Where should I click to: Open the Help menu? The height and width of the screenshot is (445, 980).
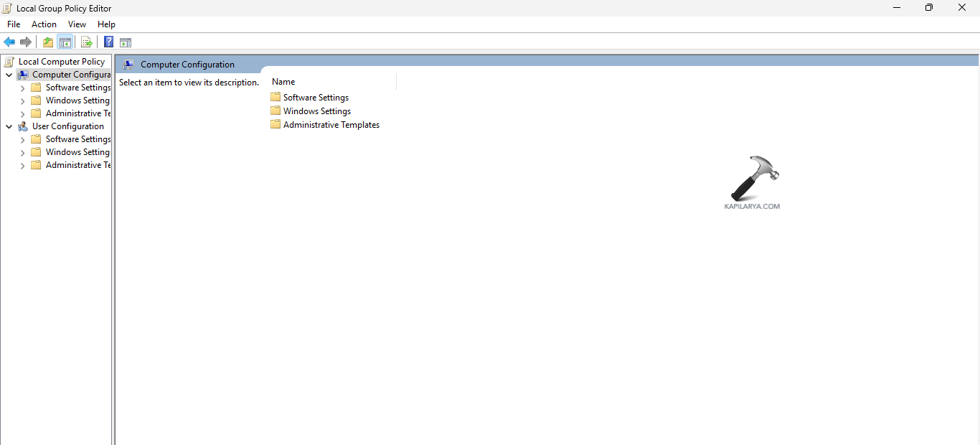coord(106,24)
